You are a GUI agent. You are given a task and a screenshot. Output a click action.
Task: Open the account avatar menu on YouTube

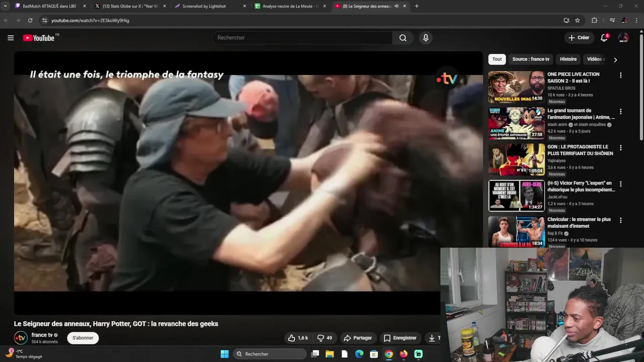[623, 38]
